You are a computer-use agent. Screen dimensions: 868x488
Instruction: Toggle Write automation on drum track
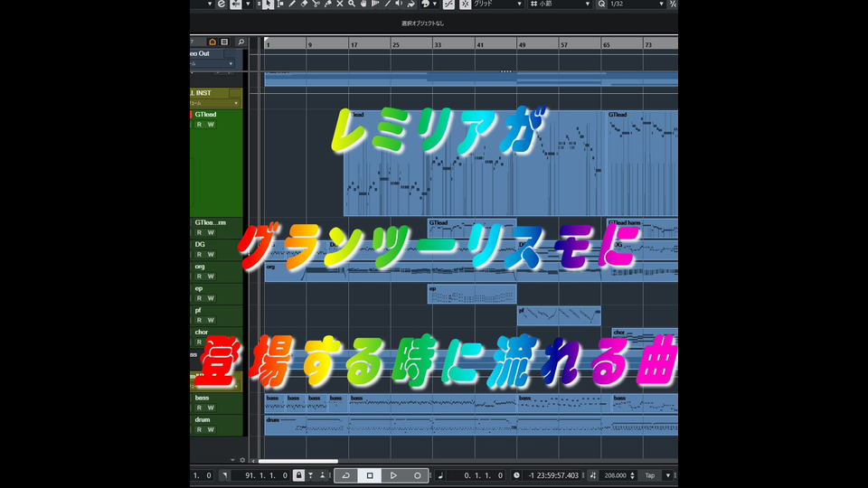tap(211, 430)
